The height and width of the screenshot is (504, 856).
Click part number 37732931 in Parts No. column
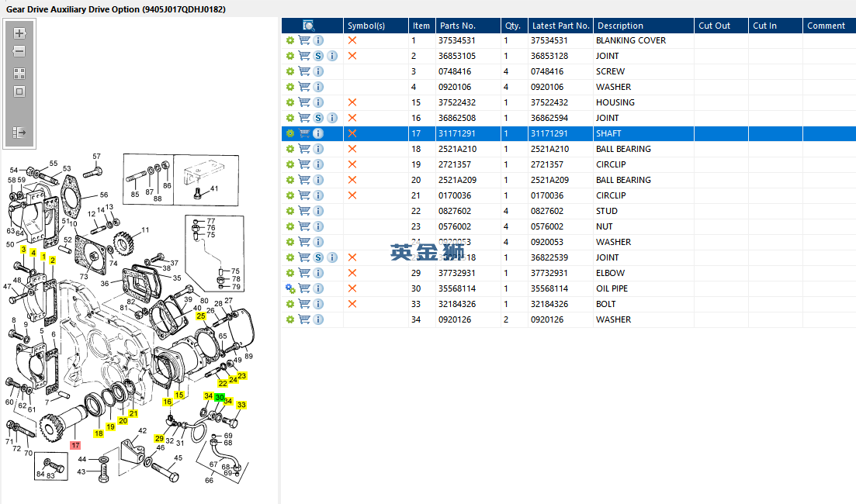point(456,273)
